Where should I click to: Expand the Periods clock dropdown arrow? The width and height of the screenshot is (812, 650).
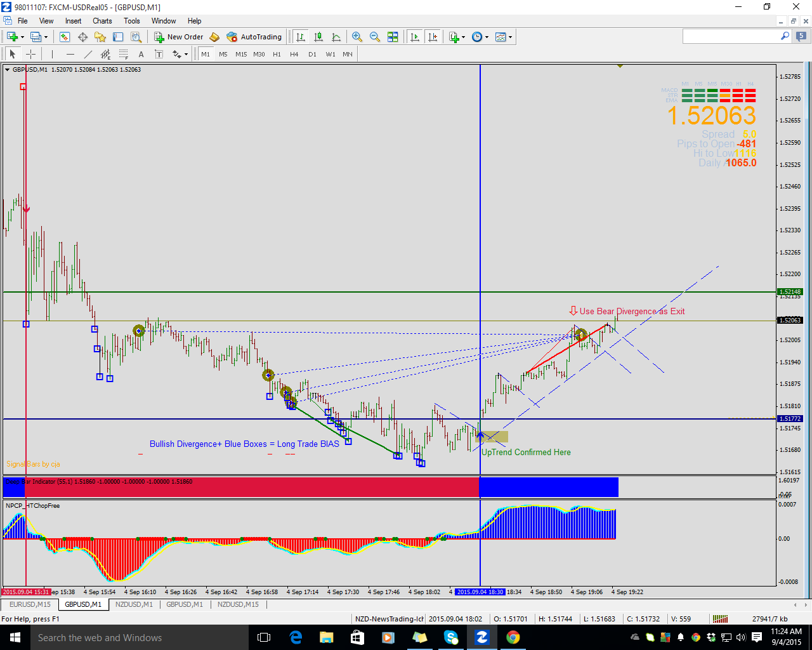point(487,37)
